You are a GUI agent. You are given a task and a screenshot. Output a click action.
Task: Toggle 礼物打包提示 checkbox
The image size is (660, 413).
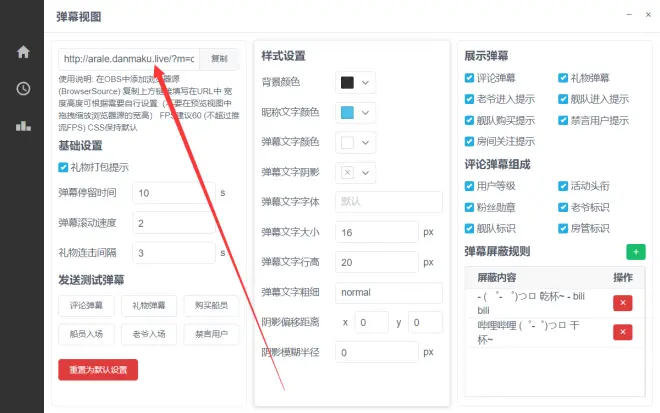point(63,168)
